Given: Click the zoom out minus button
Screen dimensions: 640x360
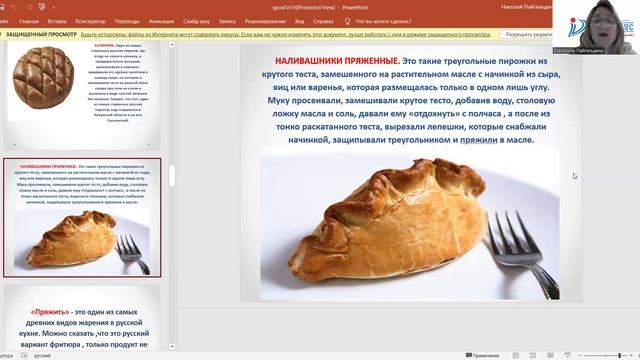Looking at the screenshot, I should pyautogui.click(x=580, y=356).
